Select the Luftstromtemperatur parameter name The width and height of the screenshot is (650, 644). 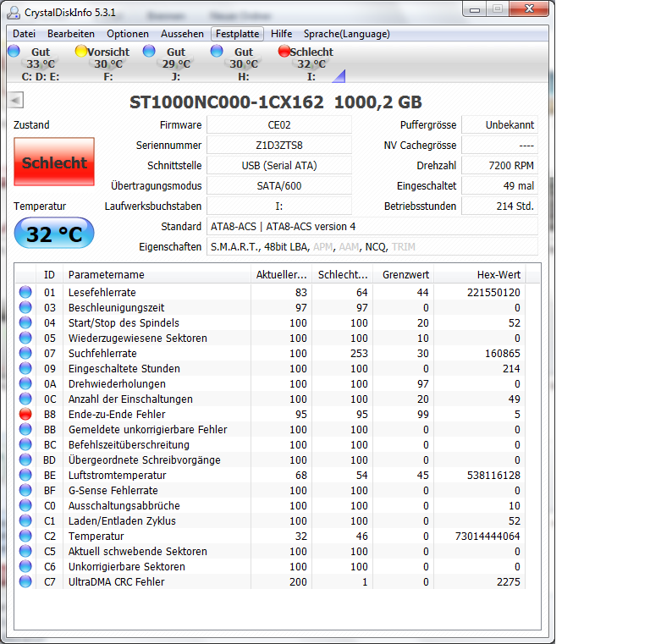[118, 475]
